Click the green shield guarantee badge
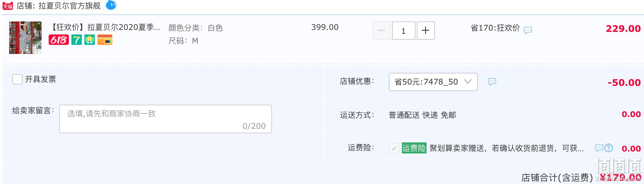This screenshot has height=184, width=644. [90, 40]
